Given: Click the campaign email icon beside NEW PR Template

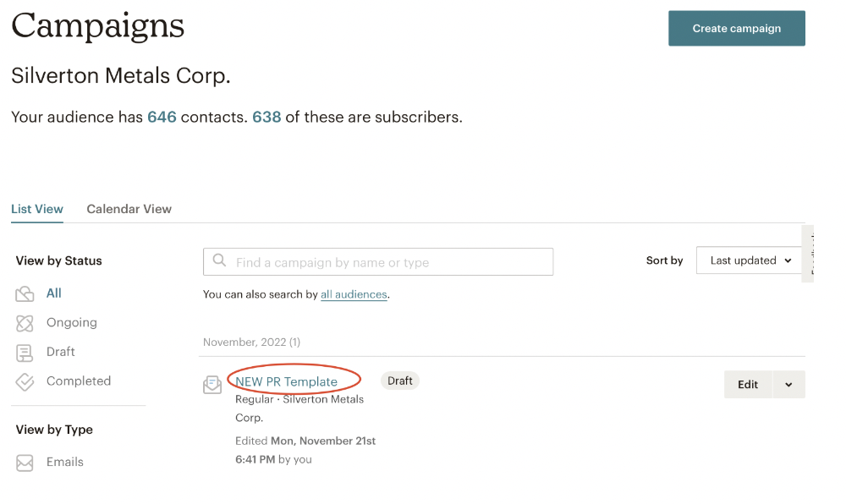Looking at the screenshot, I should (212, 385).
